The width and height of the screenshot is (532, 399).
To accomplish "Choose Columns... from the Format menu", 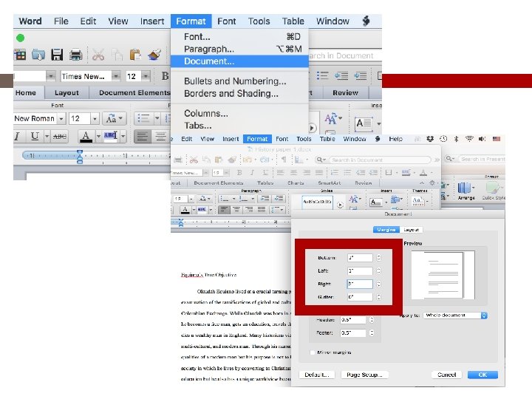I will [239, 113].
